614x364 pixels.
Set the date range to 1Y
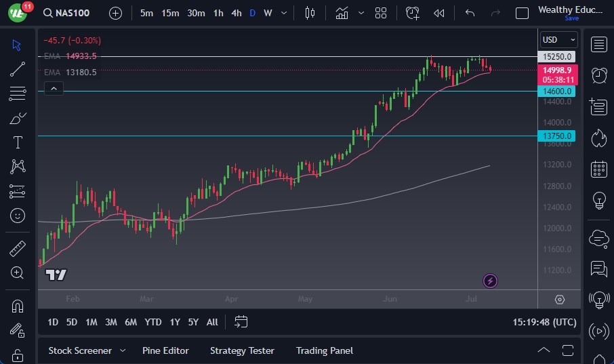point(175,322)
